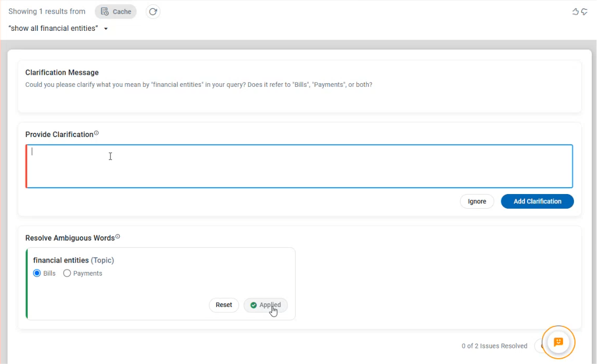
Task: Click the Cache source chip
Action: tap(116, 12)
